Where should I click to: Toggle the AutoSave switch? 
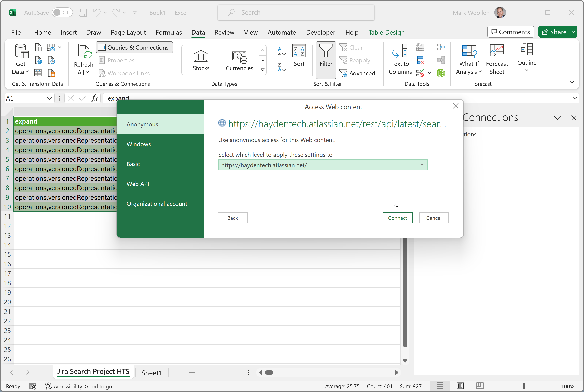point(62,12)
